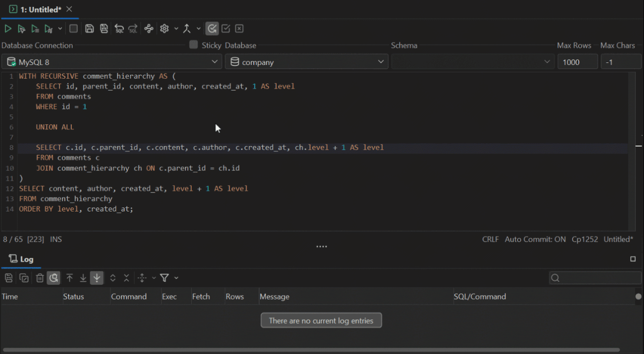Viewport: 644px width, 354px height.
Task: Click the Max Rows field showing 1000
Action: (x=578, y=62)
